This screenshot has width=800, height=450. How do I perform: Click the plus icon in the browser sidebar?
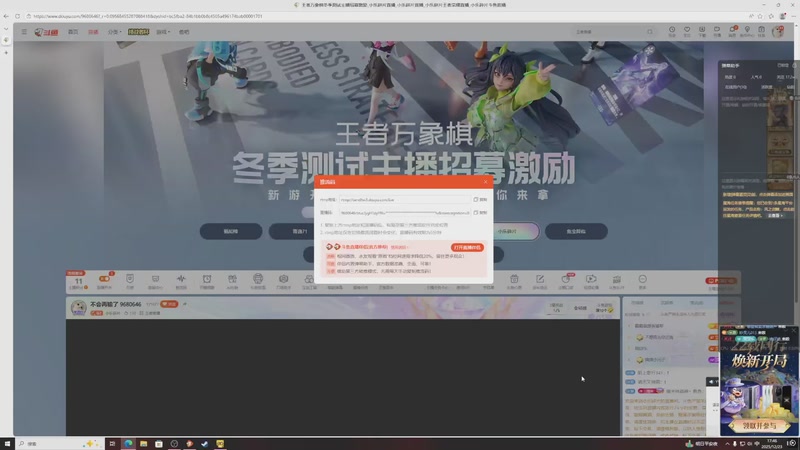[6, 53]
